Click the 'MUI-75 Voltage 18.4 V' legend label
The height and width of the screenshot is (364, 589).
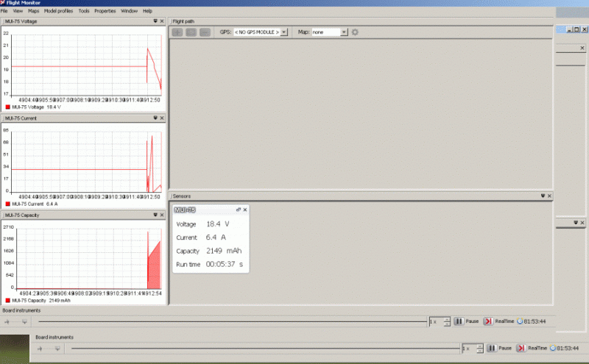point(36,107)
